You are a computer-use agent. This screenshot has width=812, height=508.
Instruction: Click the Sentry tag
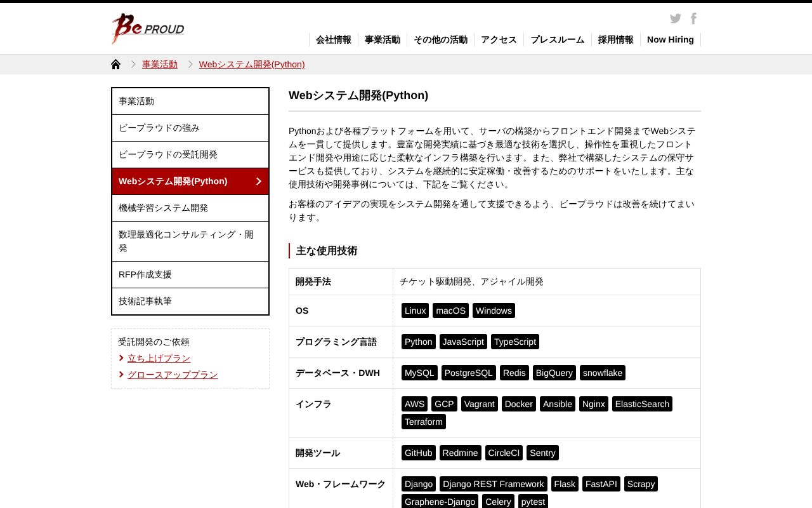coord(542,453)
